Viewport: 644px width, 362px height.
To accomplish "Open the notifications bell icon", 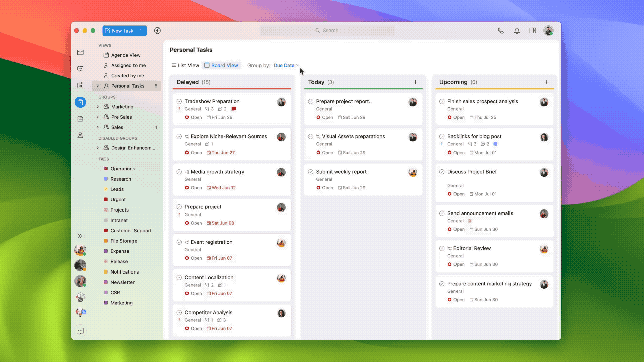I will click(x=517, y=31).
